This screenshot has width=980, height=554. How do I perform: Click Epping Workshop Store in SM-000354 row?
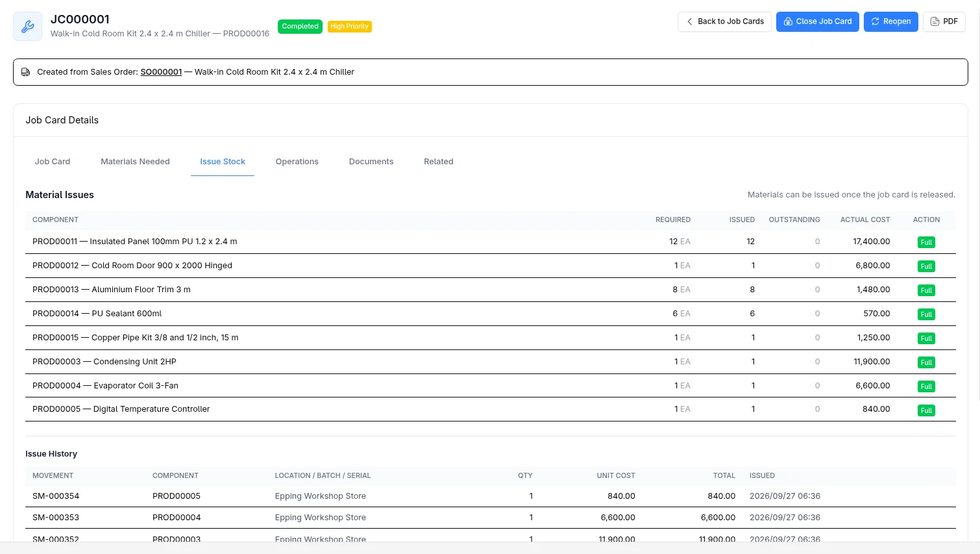321,496
